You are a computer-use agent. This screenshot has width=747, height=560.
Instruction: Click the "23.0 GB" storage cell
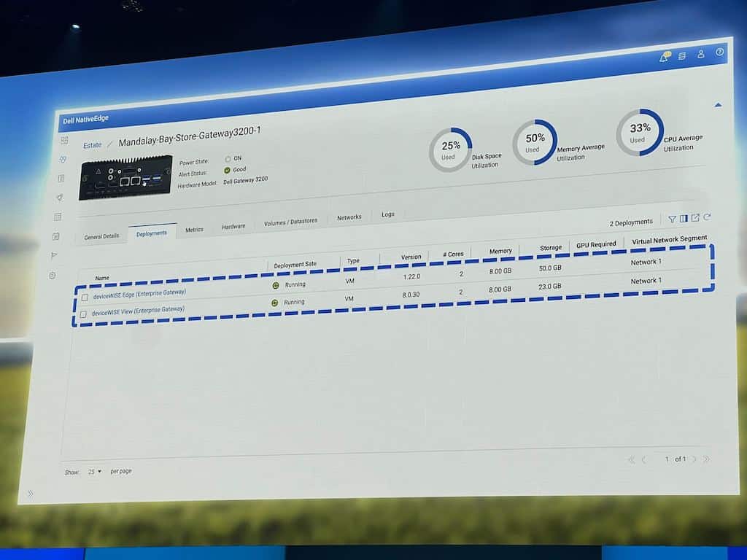[550, 287]
